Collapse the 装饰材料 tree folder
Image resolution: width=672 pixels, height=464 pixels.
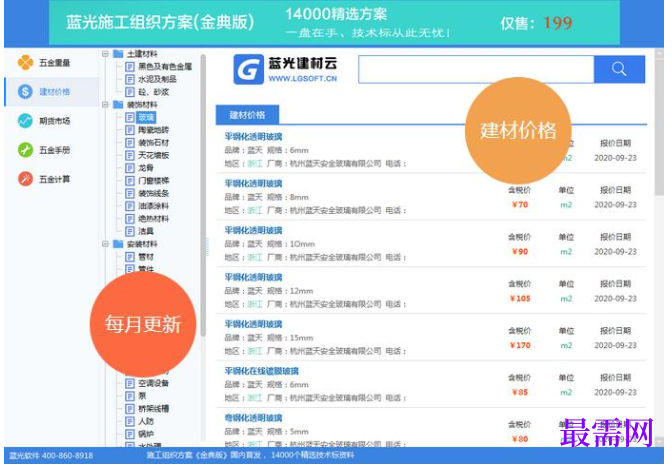pos(105,105)
